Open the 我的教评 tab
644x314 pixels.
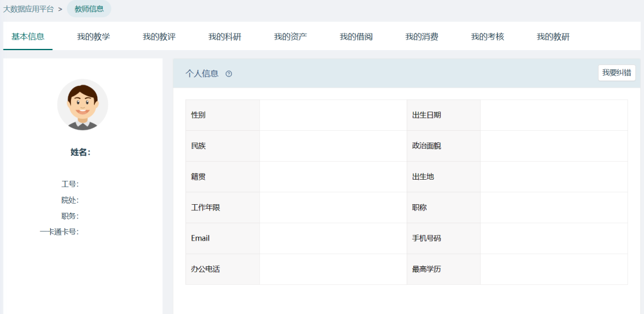point(159,37)
